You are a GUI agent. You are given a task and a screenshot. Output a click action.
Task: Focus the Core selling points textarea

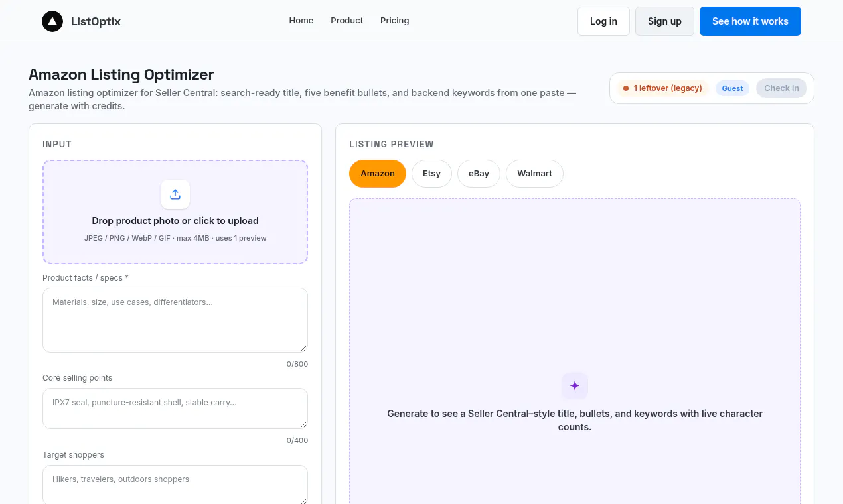pos(175,409)
